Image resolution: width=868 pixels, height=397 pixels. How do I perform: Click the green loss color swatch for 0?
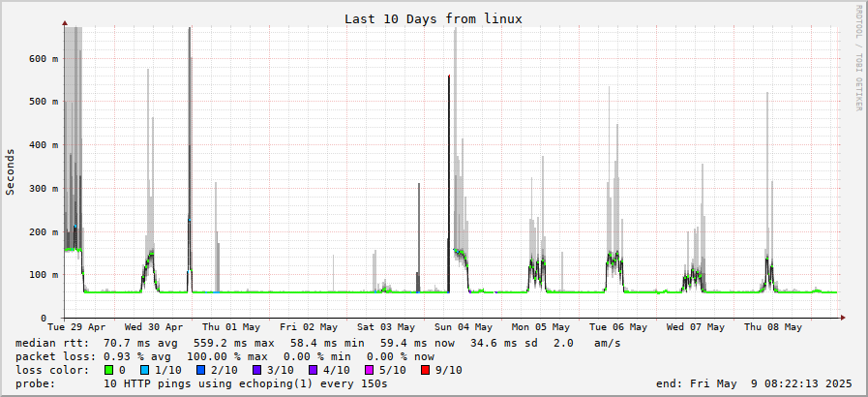(108, 370)
